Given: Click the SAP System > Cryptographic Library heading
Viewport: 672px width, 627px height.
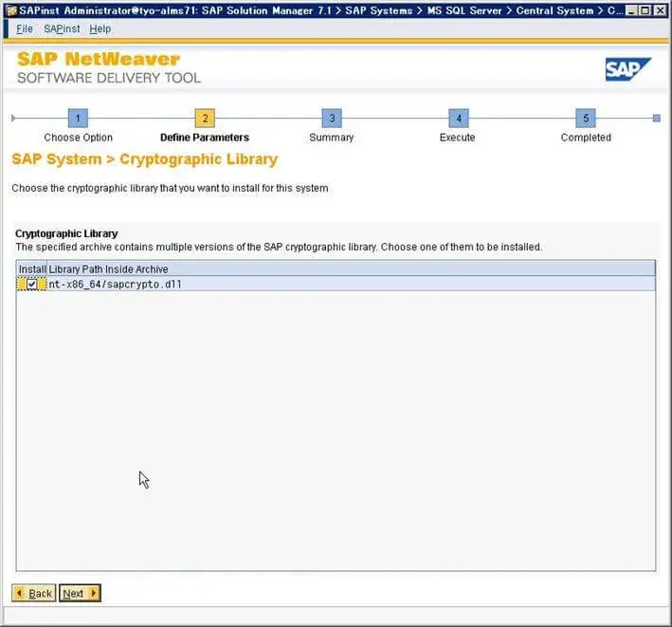Looking at the screenshot, I should pyautogui.click(x=145, y=159).
